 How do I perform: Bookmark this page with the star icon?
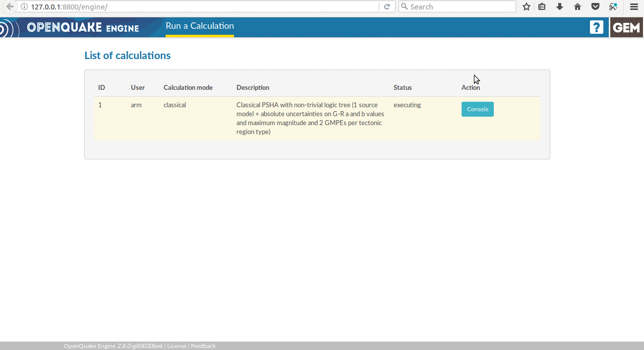click(x=527, y=7)
